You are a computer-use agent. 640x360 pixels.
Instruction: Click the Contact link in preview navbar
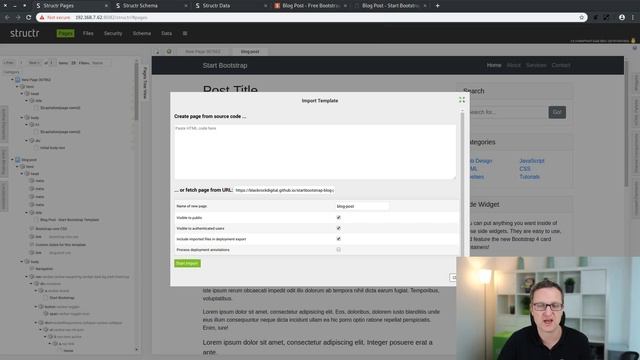point(561,65)
